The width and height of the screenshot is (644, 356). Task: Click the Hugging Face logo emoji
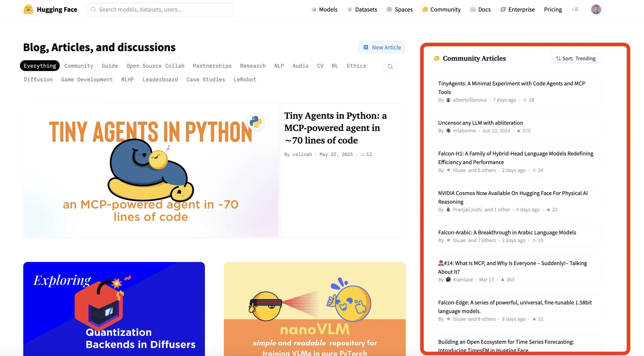coord(28,10)
